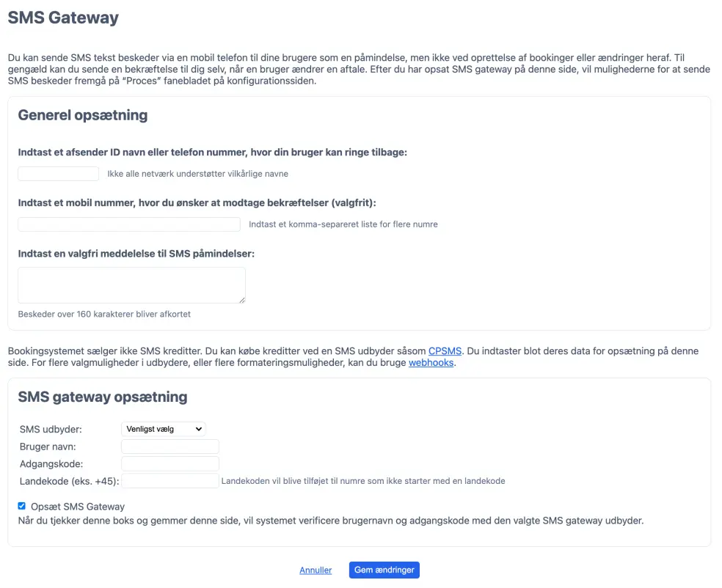This screenshot has width=722, height=588.
Task: Click into the SMS påmindelser message textarea
Action: (131, 285)
